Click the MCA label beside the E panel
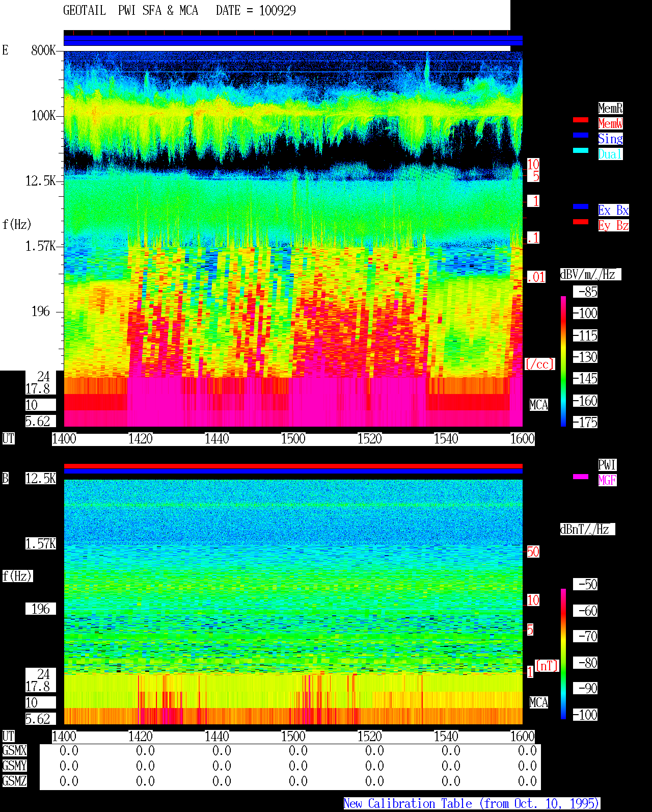Viewport: 652px width, 812px height. (539, 405)
